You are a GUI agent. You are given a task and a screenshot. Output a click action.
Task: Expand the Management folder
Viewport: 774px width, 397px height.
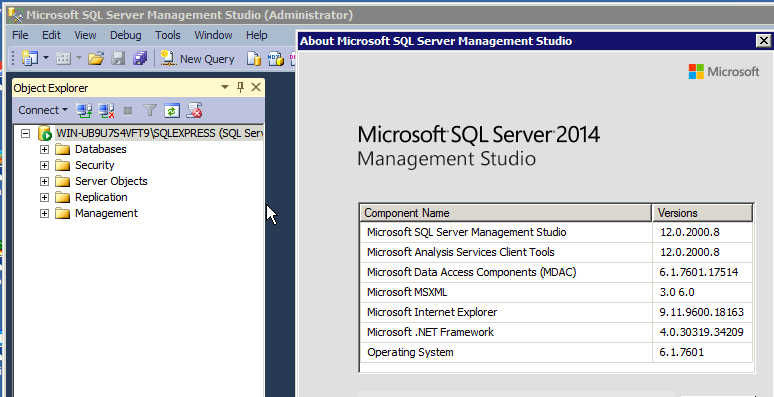click(x=44, y=213)
